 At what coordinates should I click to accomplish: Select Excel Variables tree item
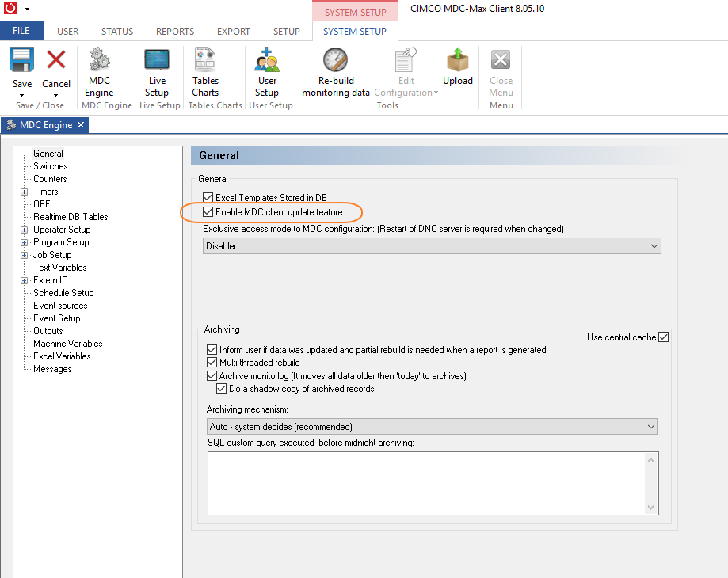click(x=63, y=356)
